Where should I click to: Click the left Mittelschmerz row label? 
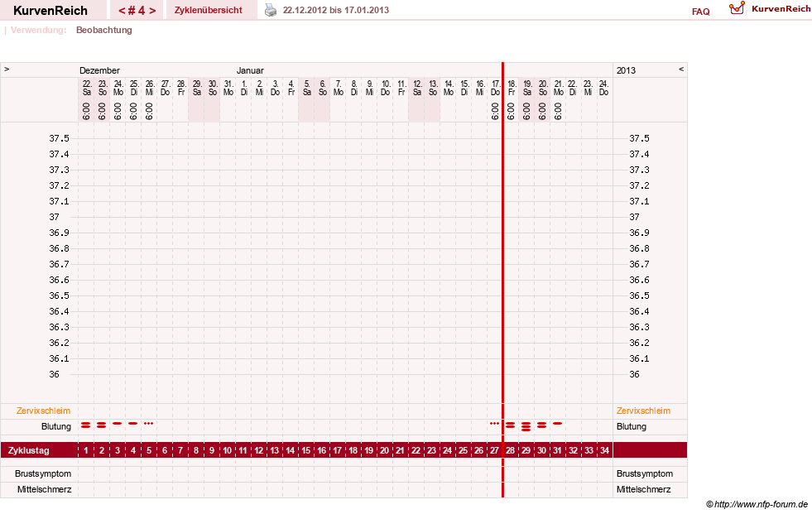[x=44, y=489]
